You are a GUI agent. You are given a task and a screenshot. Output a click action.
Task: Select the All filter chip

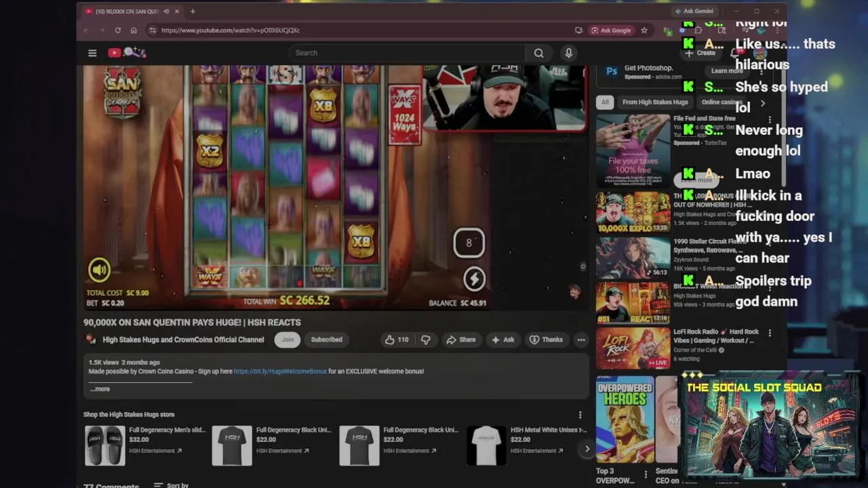605,102
